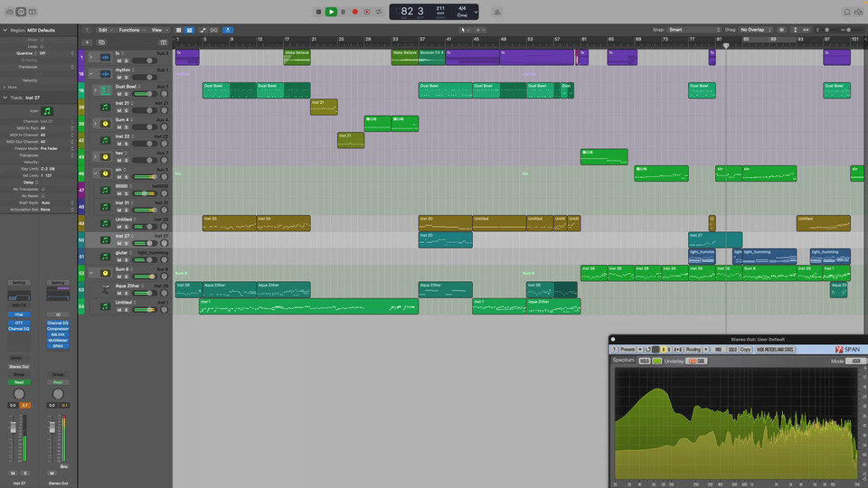
Task: Expand the Dust Bowl track disclosure
Action: tap(95, 90)
